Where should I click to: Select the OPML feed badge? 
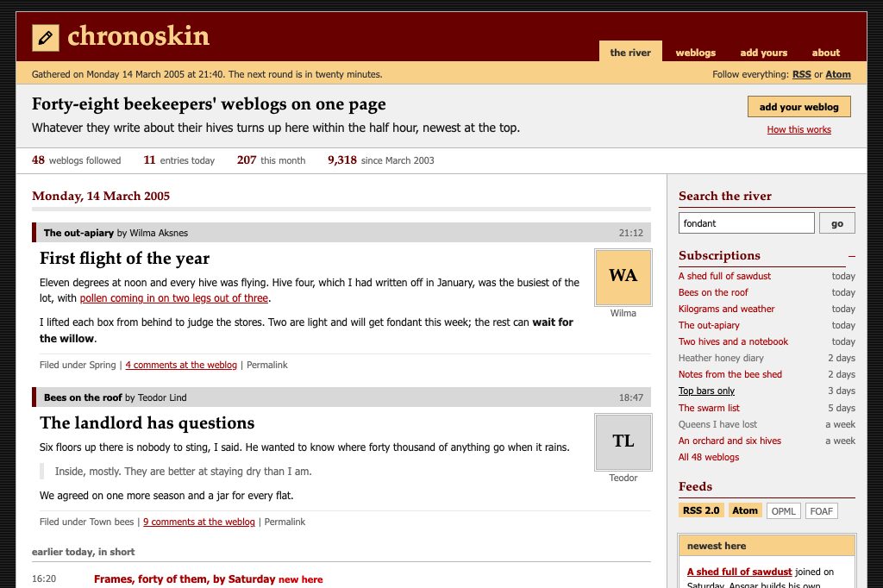[783, 511]
